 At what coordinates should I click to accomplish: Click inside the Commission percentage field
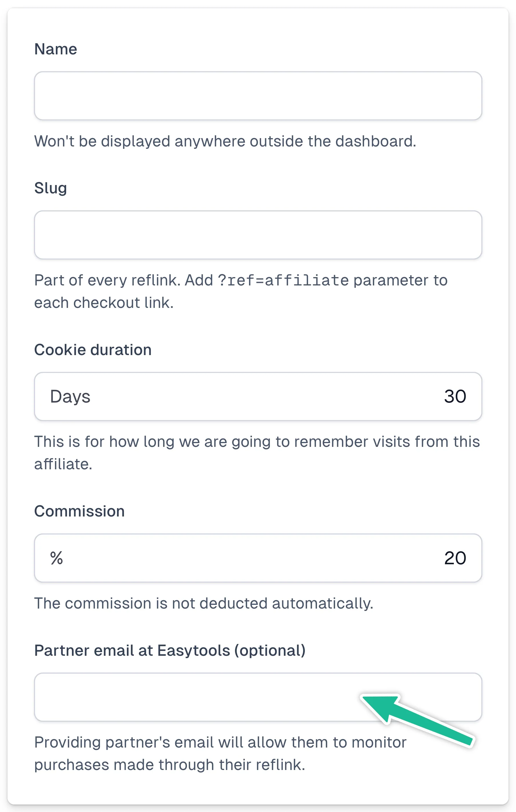pos(258,558)
